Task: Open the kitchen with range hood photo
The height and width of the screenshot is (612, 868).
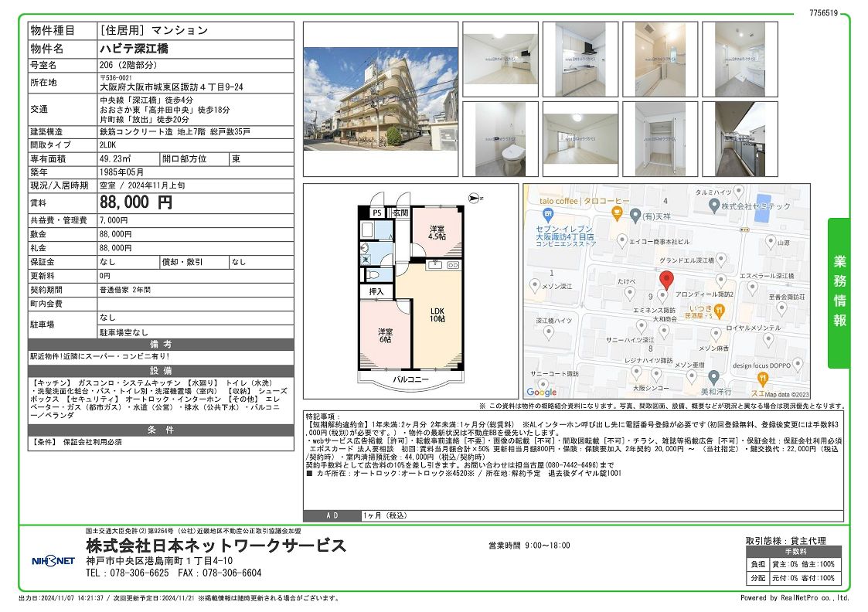Action: click(x=580, y=59)
